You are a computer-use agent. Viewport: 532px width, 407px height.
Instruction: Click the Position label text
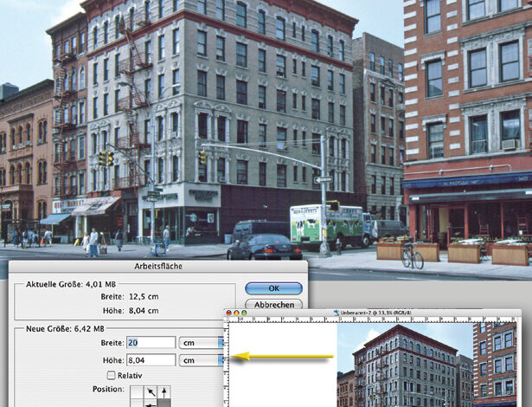(109, 390)
